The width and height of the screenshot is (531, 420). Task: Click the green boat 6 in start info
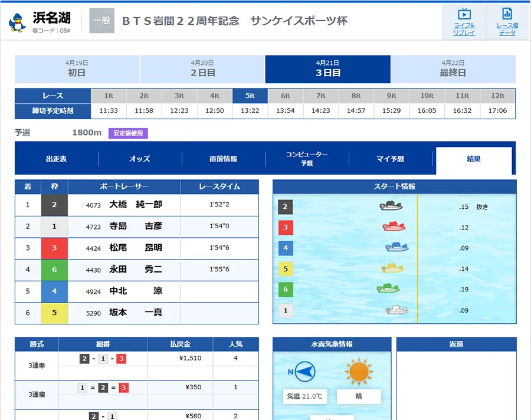point(389,288)
